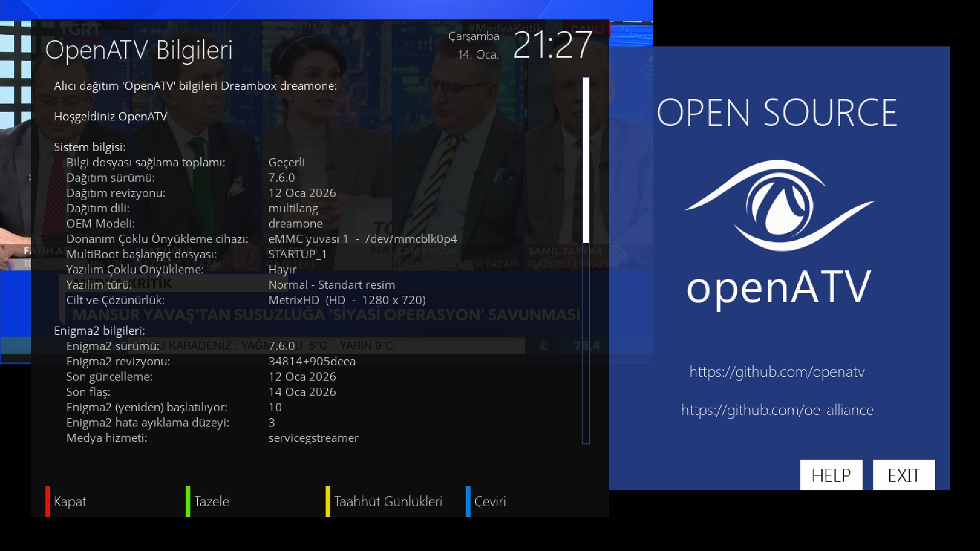This screenshot has width=980, height=551.
Task: Click the HELP button
Action: coord(831,475)
